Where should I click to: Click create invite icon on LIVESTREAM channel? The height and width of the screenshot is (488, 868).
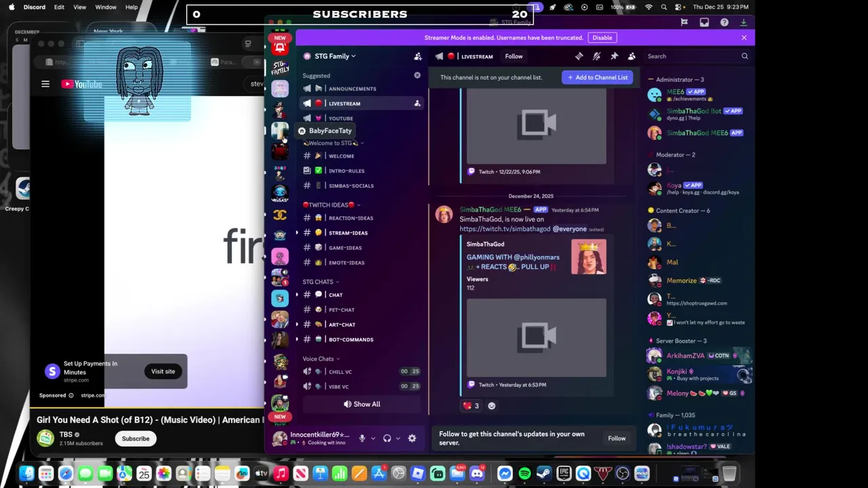(417, 103)
